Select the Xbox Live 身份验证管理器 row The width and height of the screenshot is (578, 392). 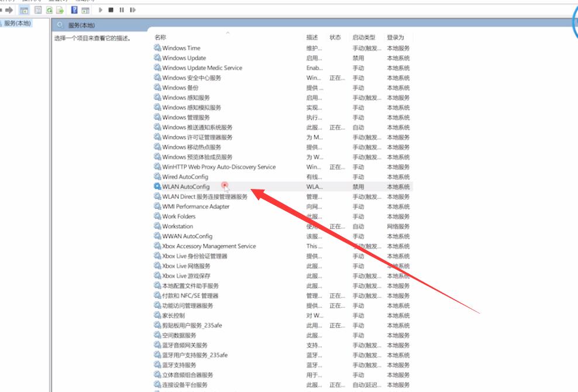click(282, 256)
